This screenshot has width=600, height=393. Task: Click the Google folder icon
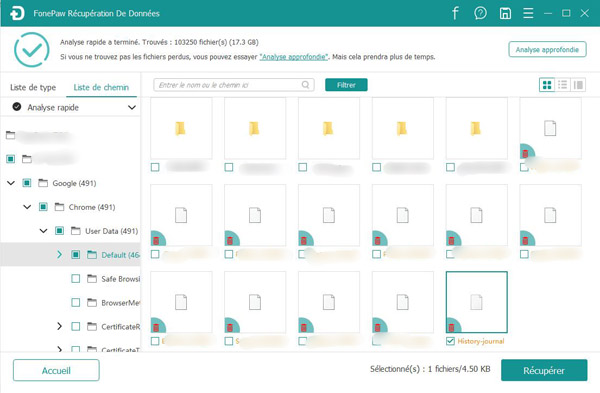[x=43, y=183]
